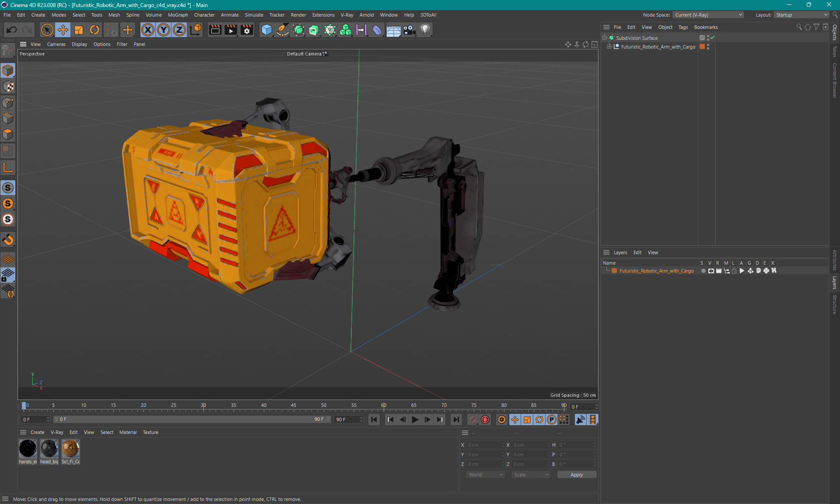Open the Simulate menu

pos(254,15)
